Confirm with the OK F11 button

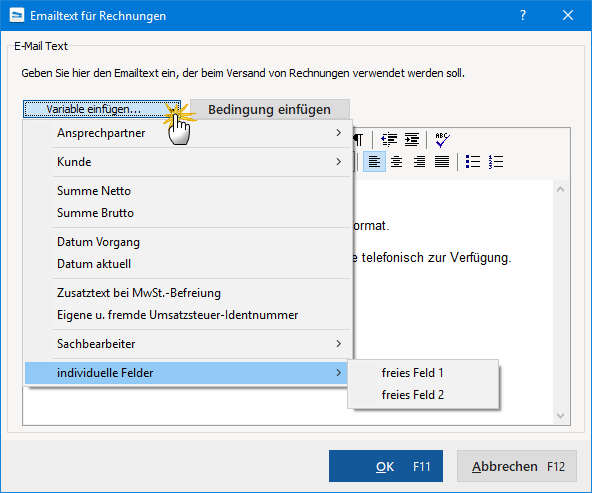coord(386,466)
